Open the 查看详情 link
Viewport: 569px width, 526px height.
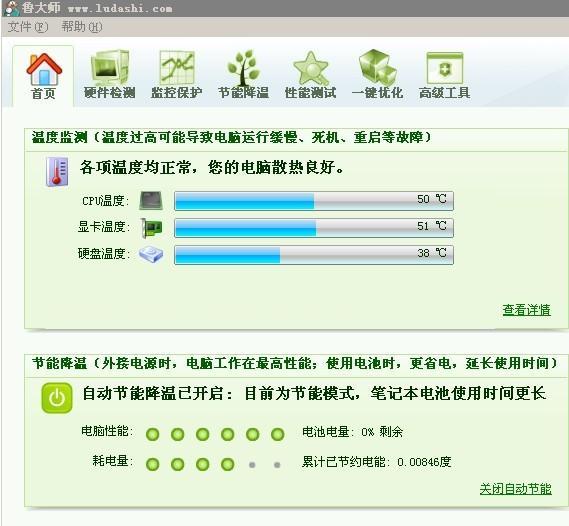click(527, 310)
